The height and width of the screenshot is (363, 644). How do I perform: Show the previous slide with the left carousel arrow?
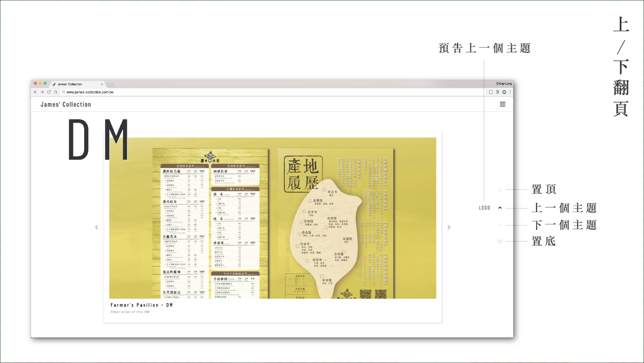point(96,227)
